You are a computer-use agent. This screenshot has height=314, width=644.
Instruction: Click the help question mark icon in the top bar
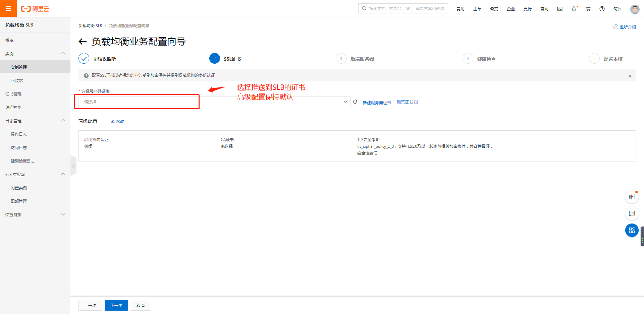(x=602, y=9)
